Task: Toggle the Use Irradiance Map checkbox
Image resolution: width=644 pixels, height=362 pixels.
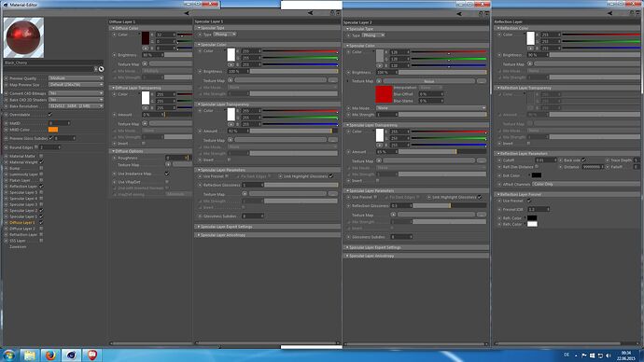Action: tap(167, 174)
